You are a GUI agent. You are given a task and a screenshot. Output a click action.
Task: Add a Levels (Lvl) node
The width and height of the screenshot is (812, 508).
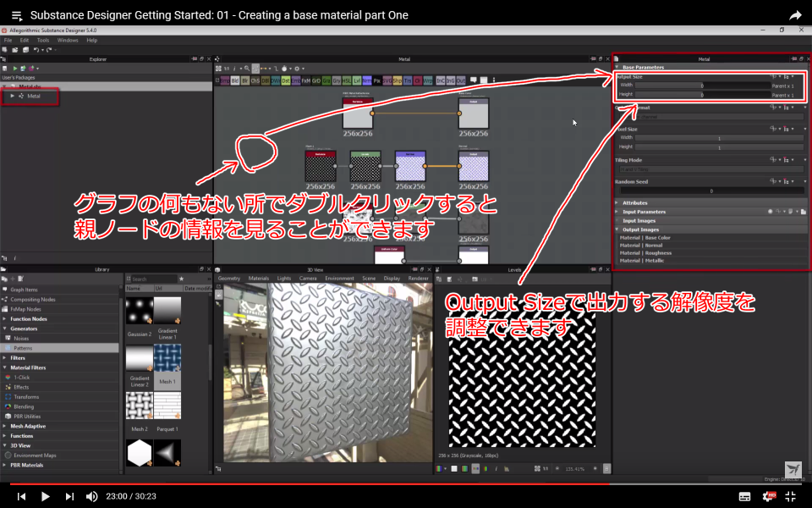click(x=357, y=80)
